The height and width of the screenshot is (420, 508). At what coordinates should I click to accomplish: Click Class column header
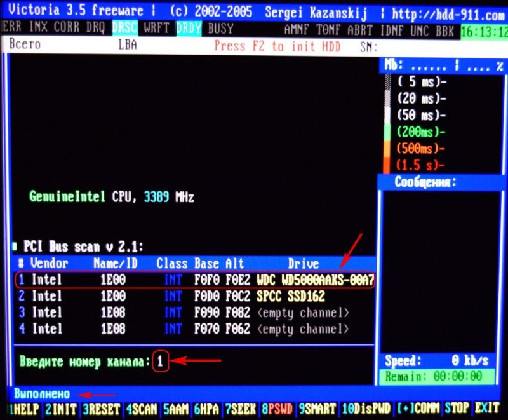point(171,263)
